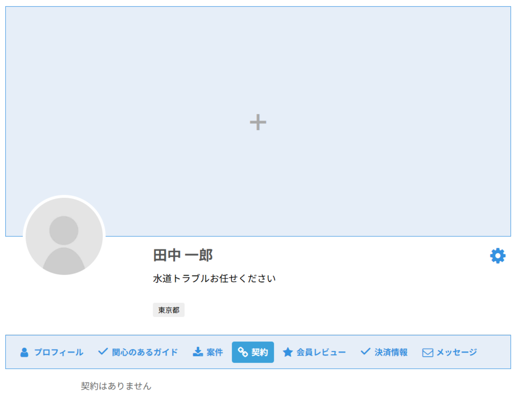Open the 会員レビュー tab
The image size is (518, 420).
pos(314,352)
